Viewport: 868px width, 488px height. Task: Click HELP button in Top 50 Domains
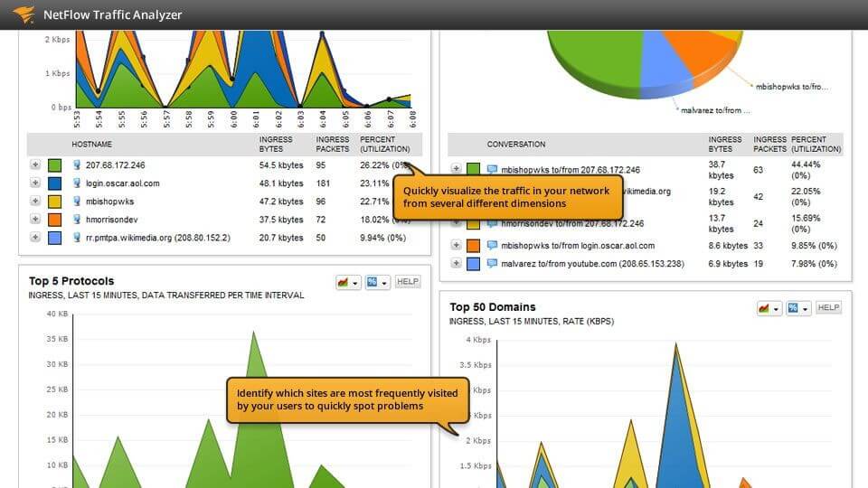(x=829, y=307)
